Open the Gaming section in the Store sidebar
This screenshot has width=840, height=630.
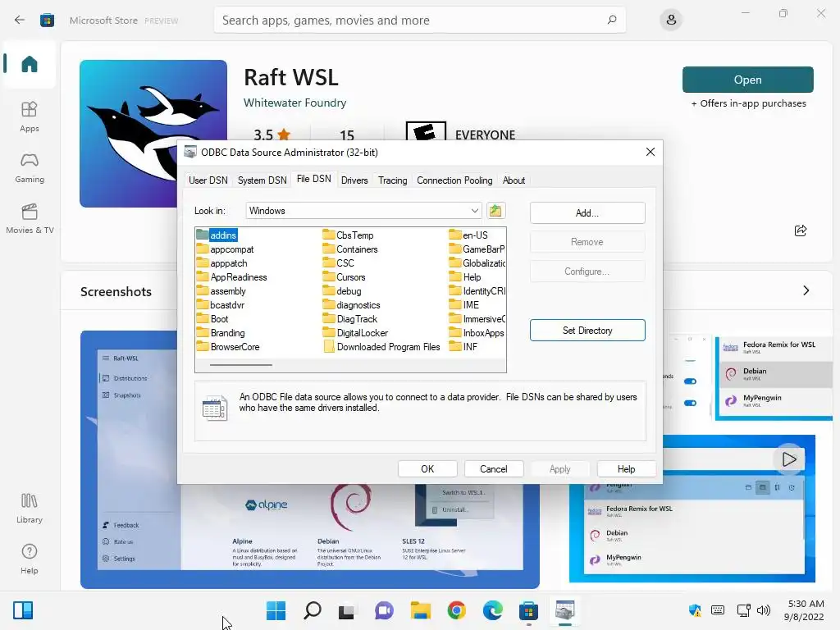(x=30, y=168)
